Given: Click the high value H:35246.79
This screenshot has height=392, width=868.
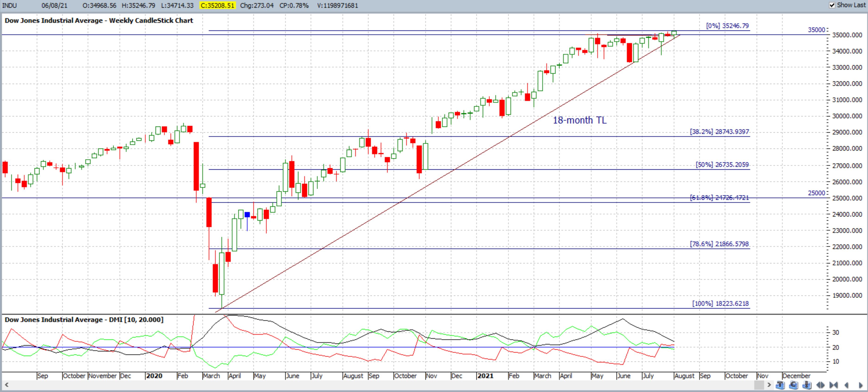Looking at the screenshot, I should [139, 5].
